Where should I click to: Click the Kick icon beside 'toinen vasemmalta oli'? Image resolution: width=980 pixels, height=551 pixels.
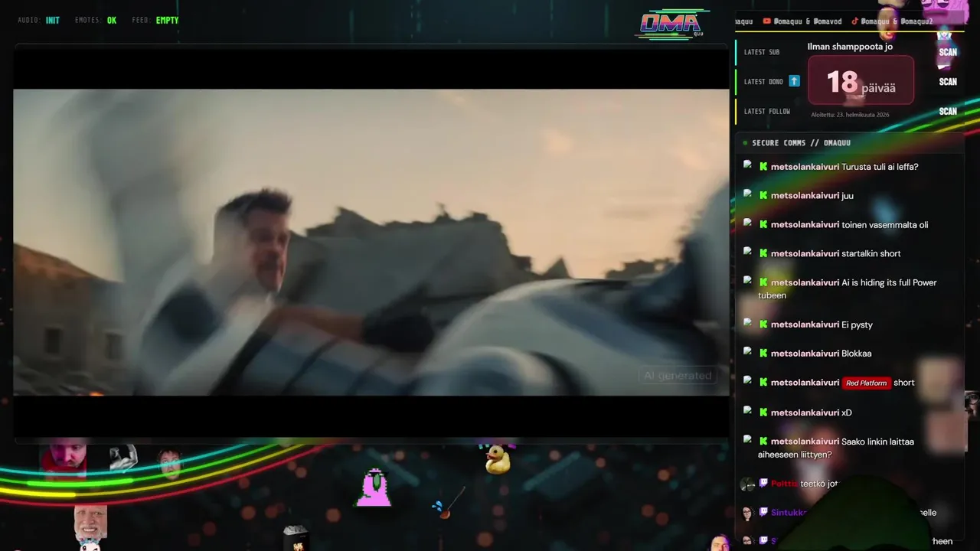763,225
